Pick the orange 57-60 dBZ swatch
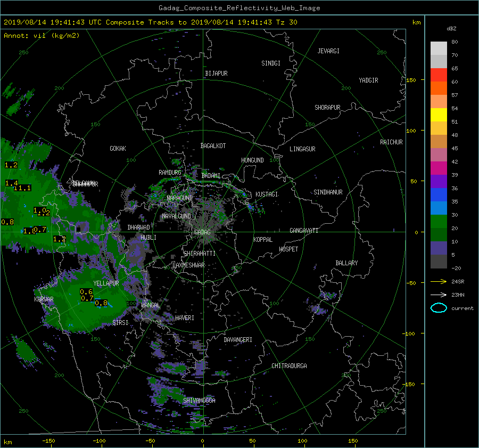Viewport: 479px width, 448px height. pos(439,88)
